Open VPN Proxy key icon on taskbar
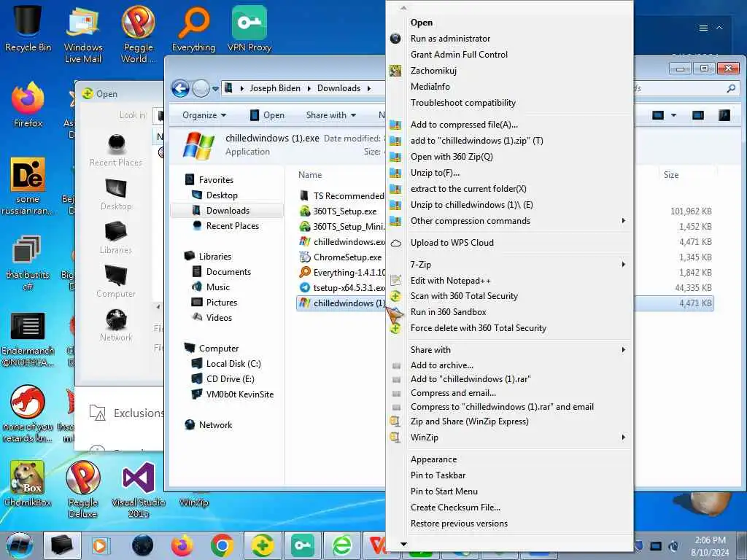The height and width of the screenshot is (560, 747). [x=303, y=545]
